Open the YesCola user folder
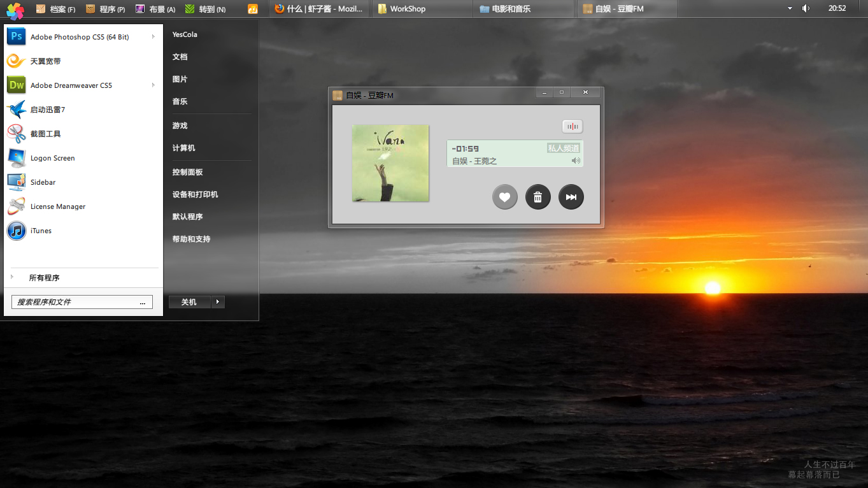Screen dimensions: 868x488 point(185,34)
